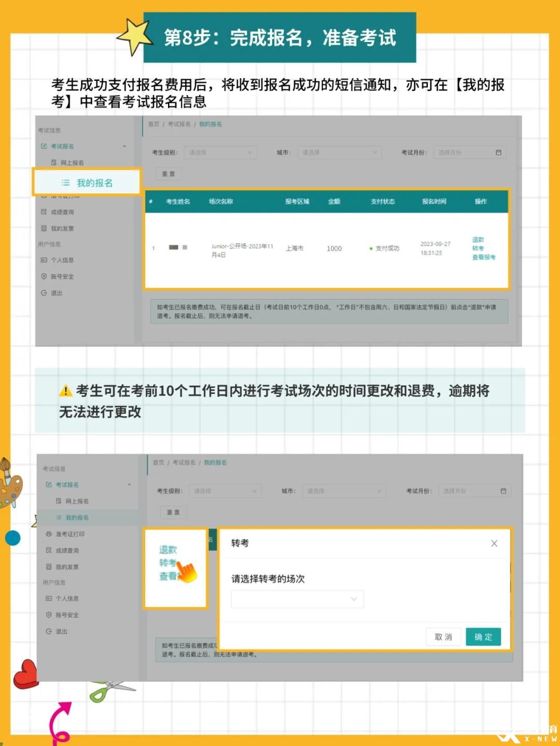The image size is (560, 746).
Task: Click the 考生姓名 column header
Action: click(x=178, y=202)
